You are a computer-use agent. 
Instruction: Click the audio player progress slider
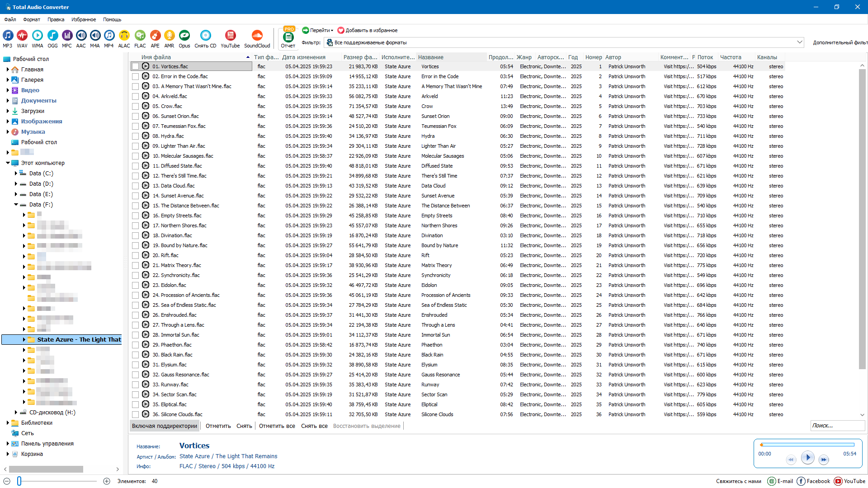pos(807,445)
